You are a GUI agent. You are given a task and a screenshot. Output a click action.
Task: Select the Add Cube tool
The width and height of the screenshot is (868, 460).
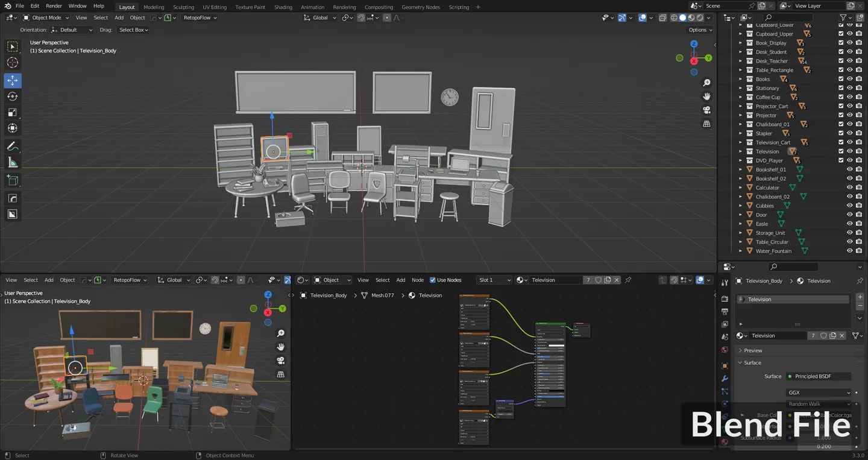click(12, 180)
